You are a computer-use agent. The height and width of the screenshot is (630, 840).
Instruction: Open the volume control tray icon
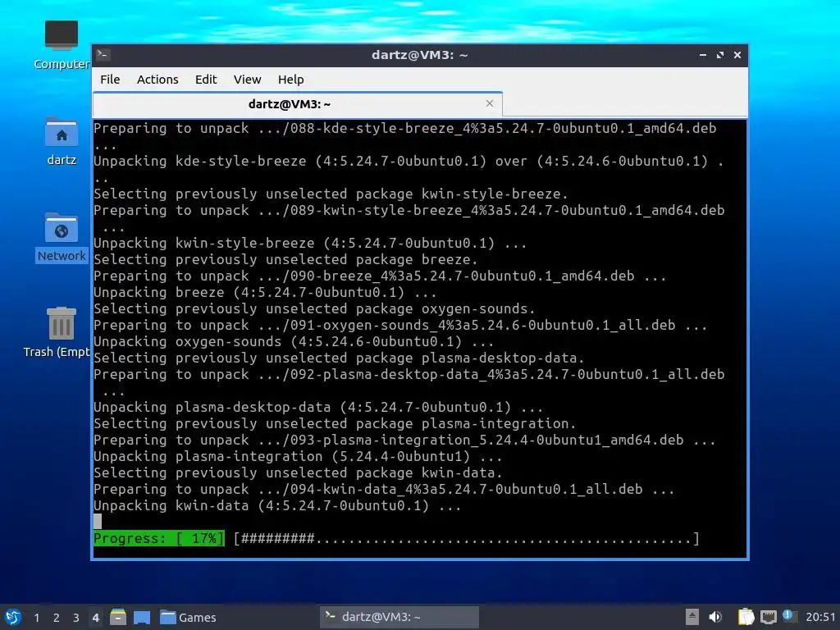pos(715,617)
